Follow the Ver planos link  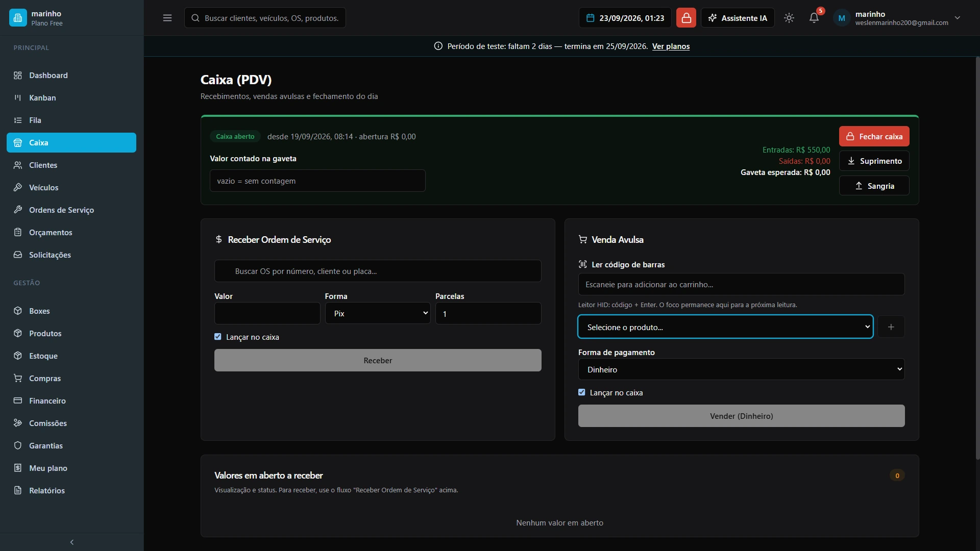click(x=671, y=46)
